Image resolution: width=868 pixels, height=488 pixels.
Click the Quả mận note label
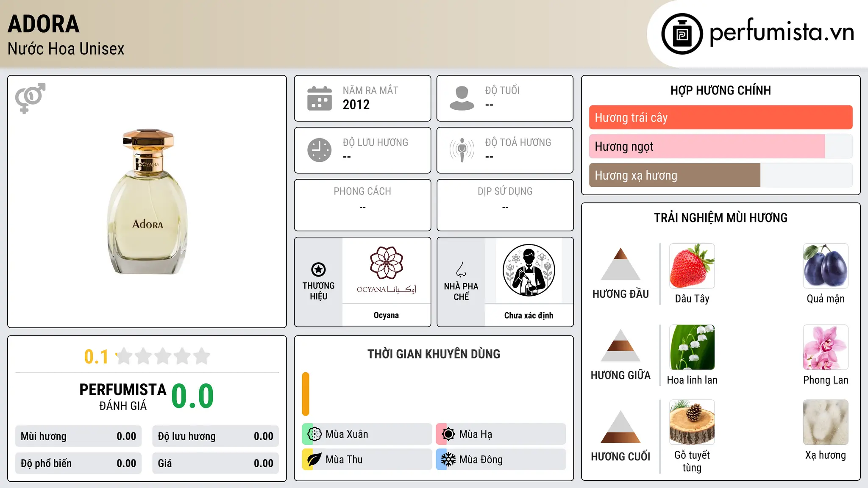[825, 299]
